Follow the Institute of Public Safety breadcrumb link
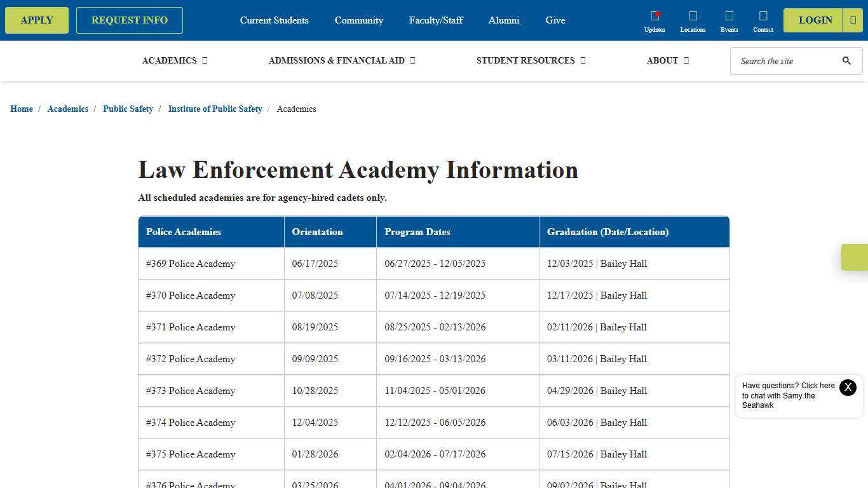 (215, 109)
